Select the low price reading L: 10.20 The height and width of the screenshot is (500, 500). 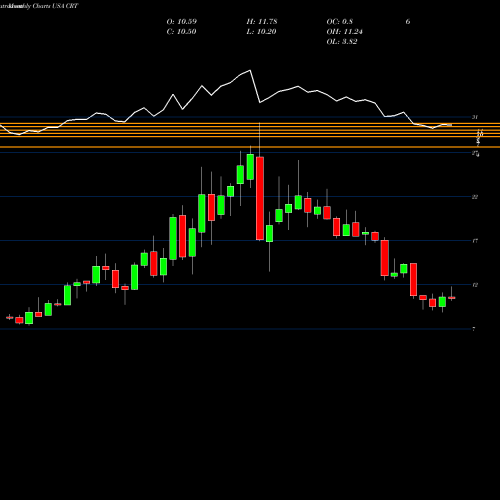click(x=261, y=32)
